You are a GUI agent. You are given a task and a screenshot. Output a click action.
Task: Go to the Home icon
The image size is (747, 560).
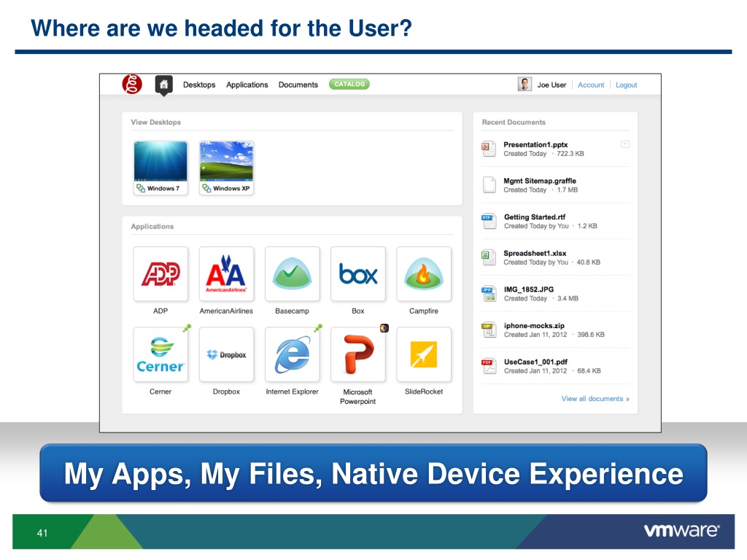coord(163,85)
